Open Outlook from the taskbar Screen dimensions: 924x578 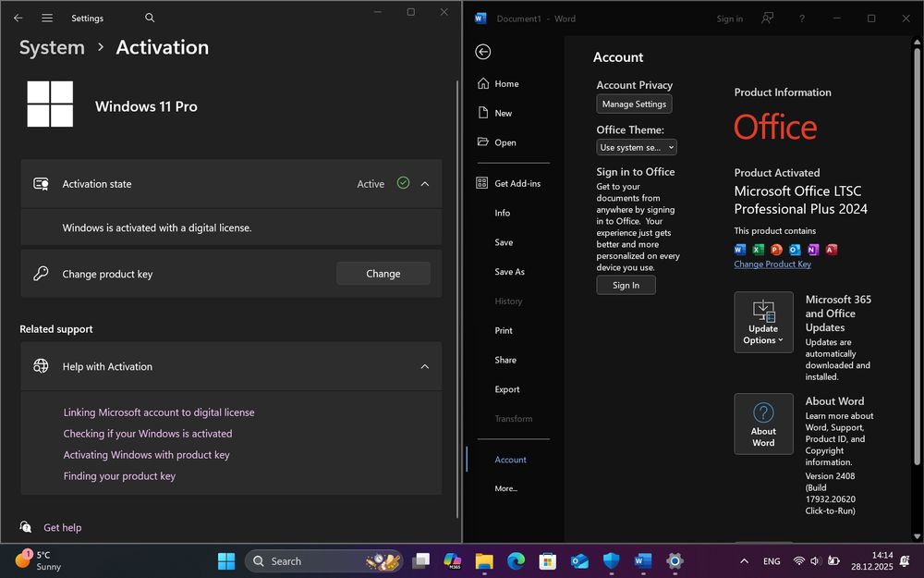580,561
